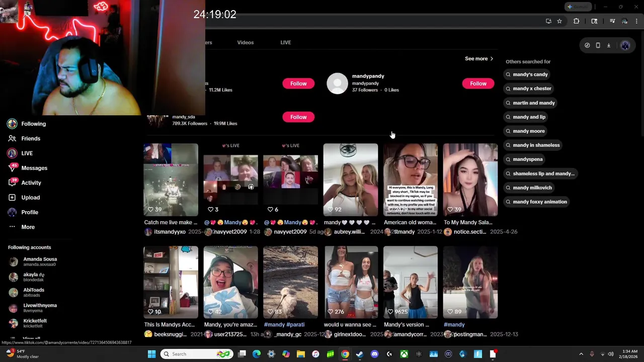The height and width of the screenshot is (362, 644).
Task: Follow the mandy_sda account
Action: click(x=298, y=117)
